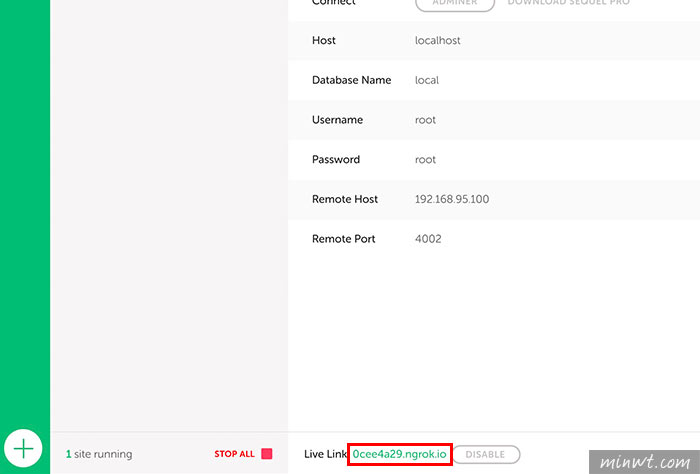This screenshot has height=474, width=700.
Task: Select the Password value 'root'
Action: click(425, 160)
